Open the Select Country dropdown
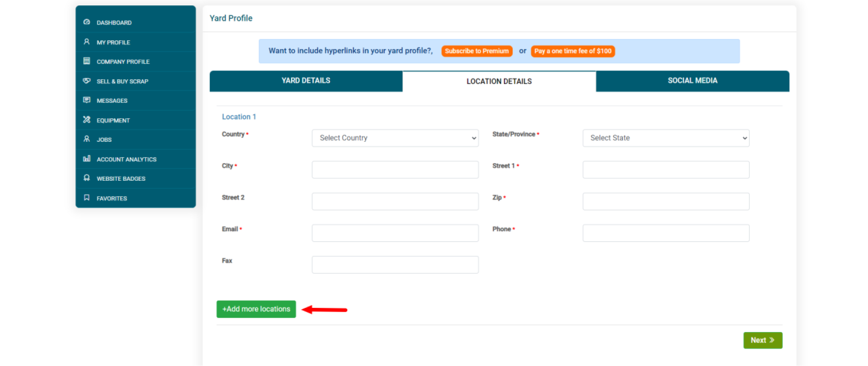 395,138
